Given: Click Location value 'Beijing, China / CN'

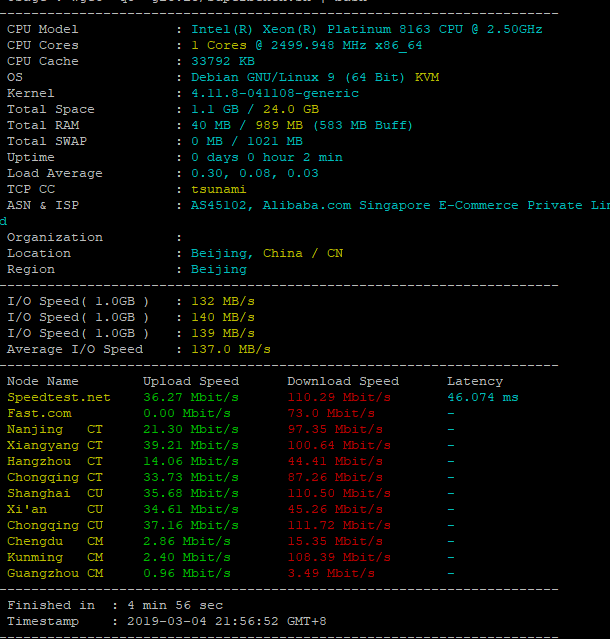Looking at the screenshot, I should click(267, 253).
